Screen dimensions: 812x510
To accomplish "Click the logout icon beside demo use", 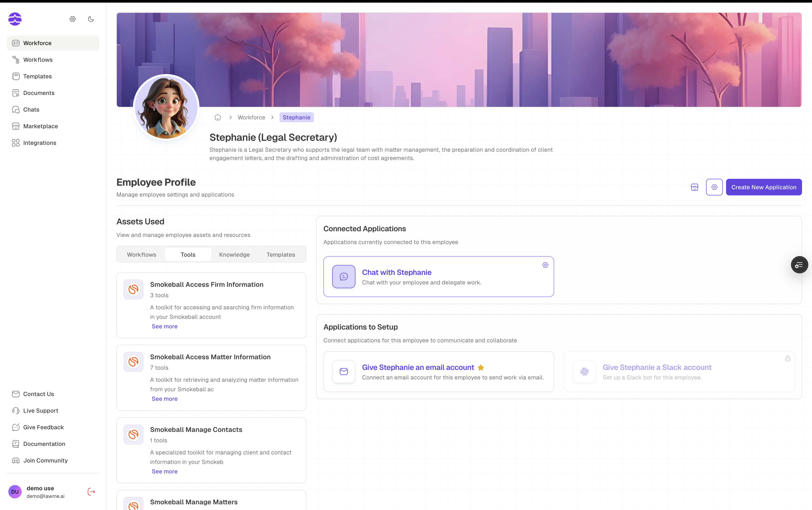I will (x=91, y=492).
